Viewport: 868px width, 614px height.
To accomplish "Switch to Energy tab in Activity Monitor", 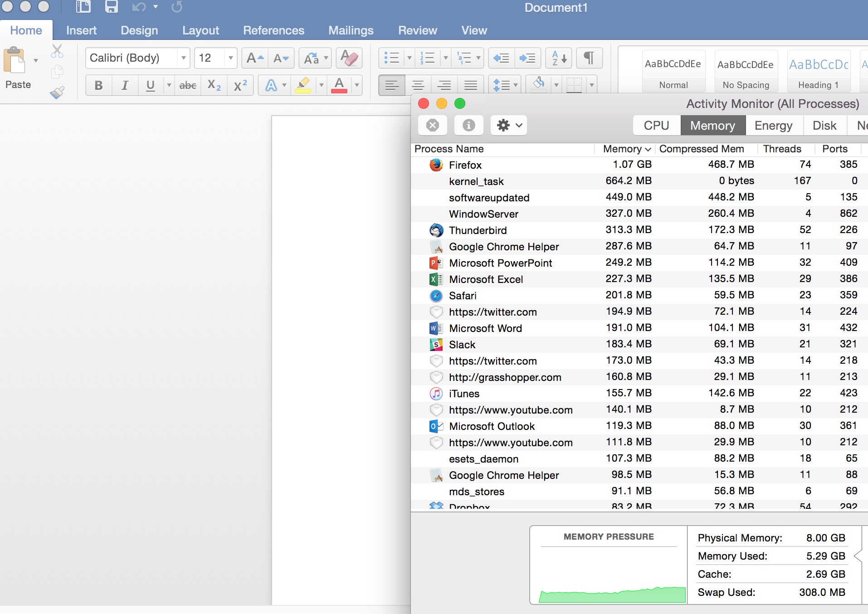I will (x=773, y=125).
